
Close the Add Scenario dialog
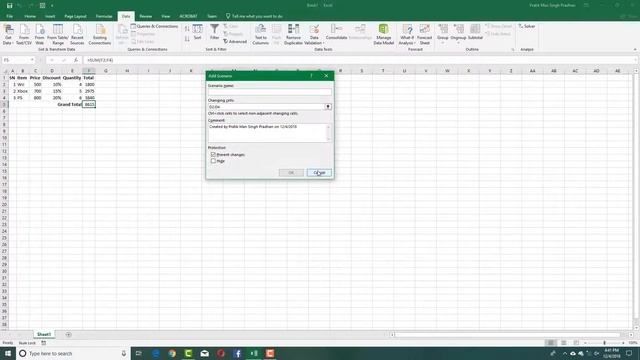point(326,76)
